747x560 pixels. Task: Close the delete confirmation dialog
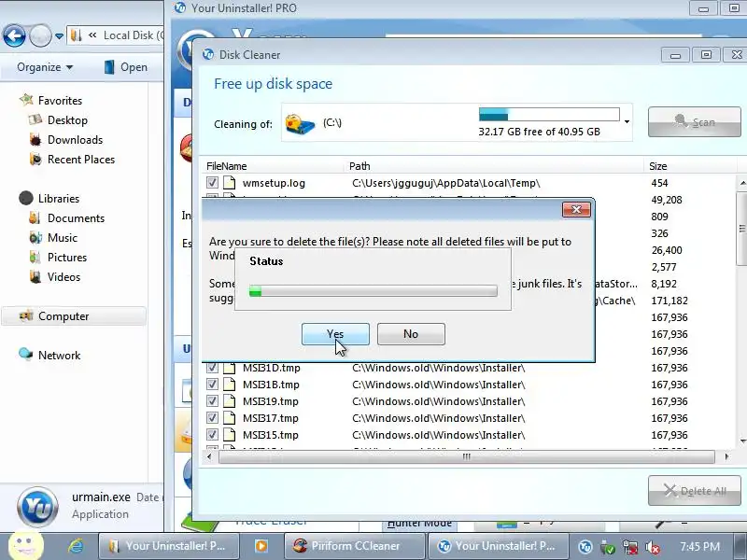coord(576,209)
